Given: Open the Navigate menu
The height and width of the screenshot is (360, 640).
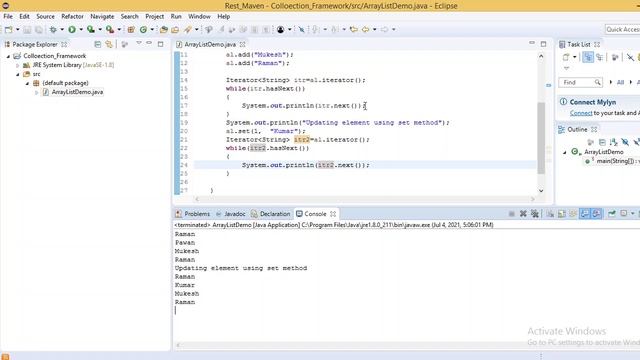Looking at the screenshot, I should [102, 16].
